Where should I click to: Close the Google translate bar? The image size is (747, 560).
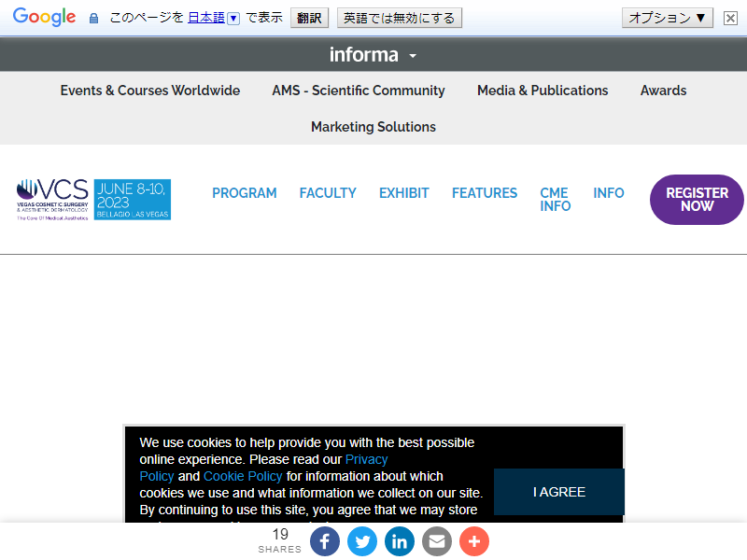730,18
